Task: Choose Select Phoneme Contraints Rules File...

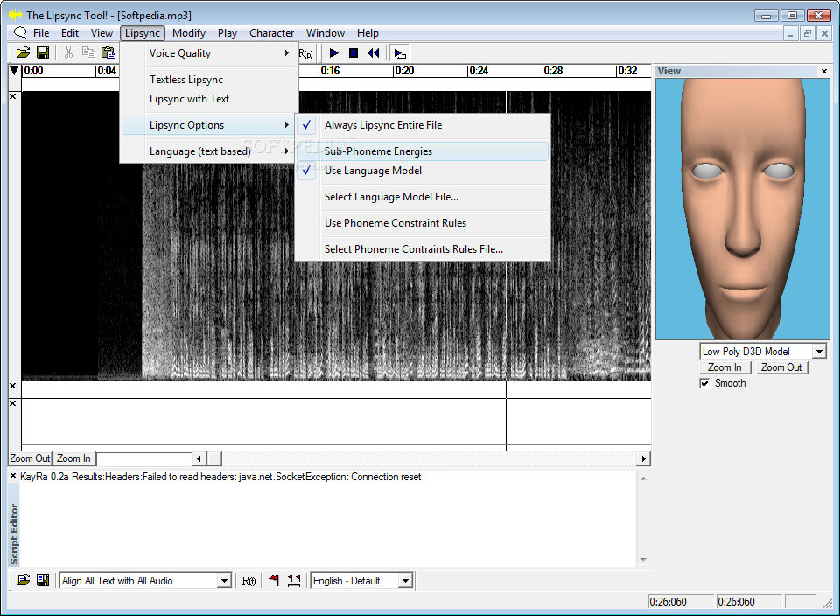Action: tap(423, 249)
